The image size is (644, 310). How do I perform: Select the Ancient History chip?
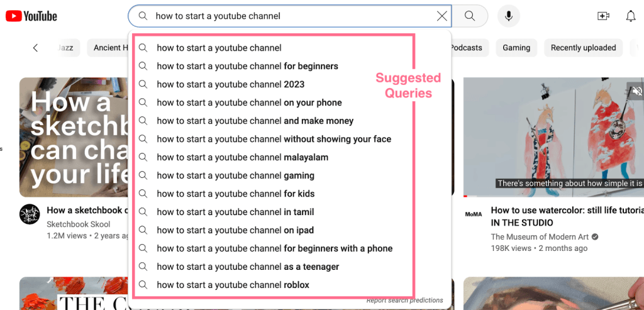[x=108, y=48]
